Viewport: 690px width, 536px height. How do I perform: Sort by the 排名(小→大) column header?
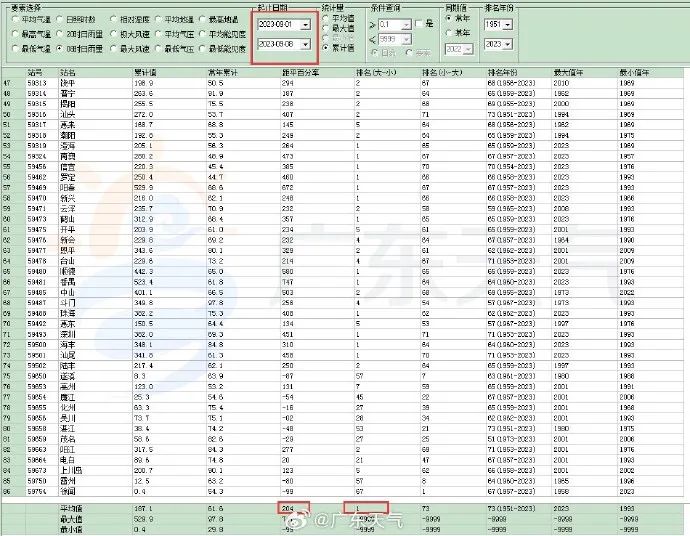[442, 73]
